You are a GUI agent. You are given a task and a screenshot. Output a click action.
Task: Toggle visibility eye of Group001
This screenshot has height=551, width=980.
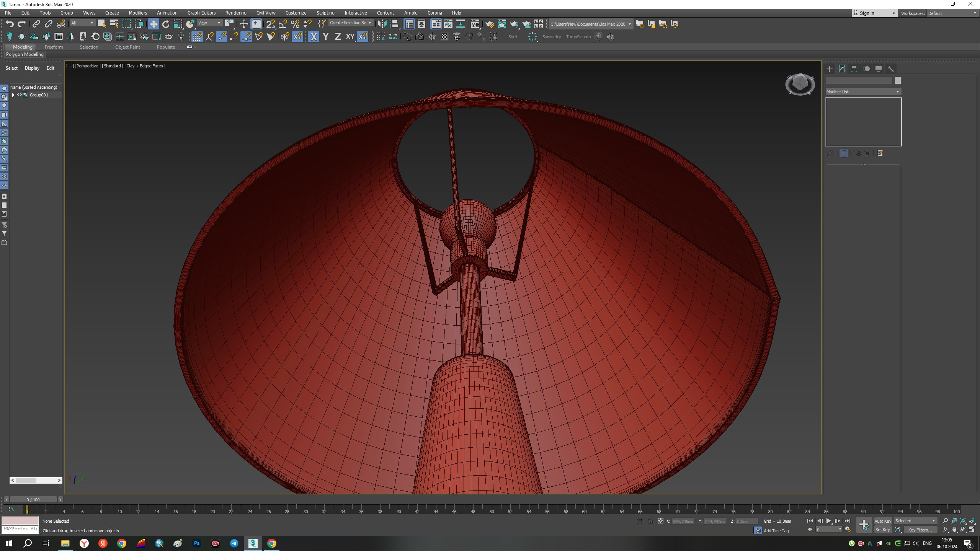click(19, 95)
